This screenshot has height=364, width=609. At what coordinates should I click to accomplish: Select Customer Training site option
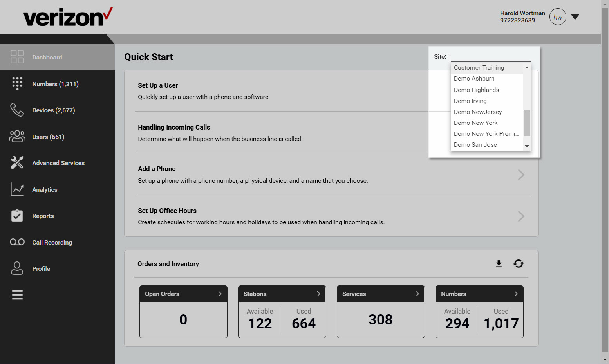(x=487, y=67)
